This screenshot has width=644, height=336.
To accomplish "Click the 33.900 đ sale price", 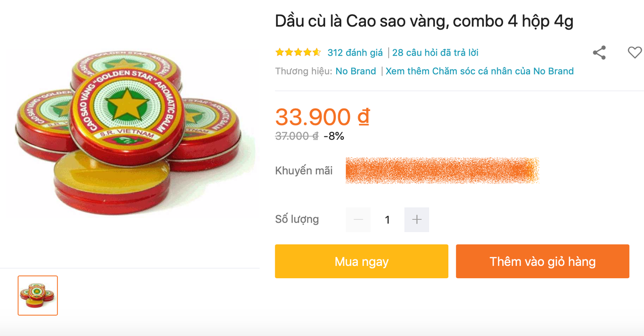I will 322,117.
